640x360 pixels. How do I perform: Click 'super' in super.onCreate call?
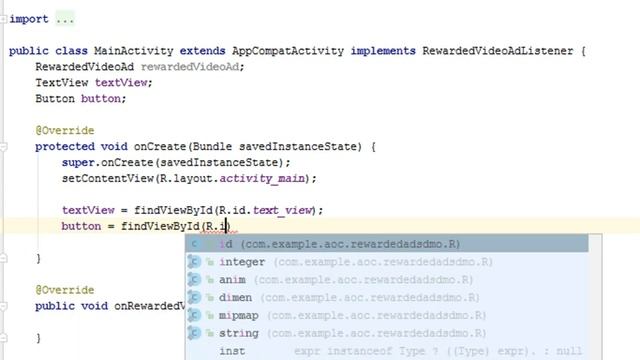78,162
